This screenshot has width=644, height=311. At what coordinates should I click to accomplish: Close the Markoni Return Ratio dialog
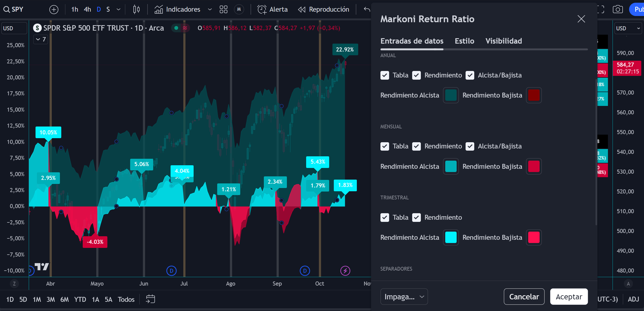pyautogui.click(x=581, y=19)
